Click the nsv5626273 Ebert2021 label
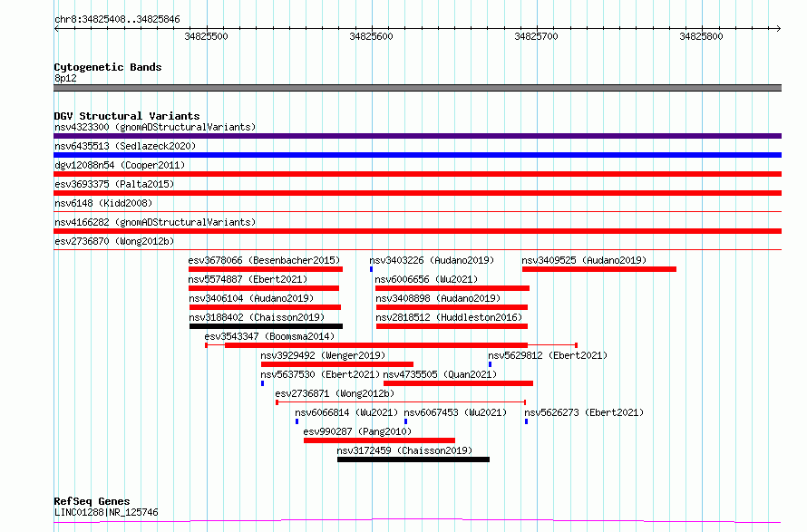 tap(584, 412)
